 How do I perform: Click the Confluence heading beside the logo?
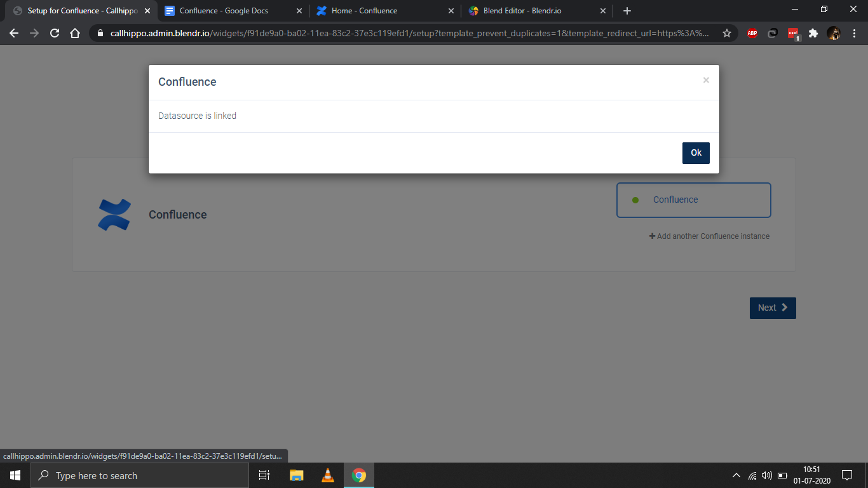[177, 215]
